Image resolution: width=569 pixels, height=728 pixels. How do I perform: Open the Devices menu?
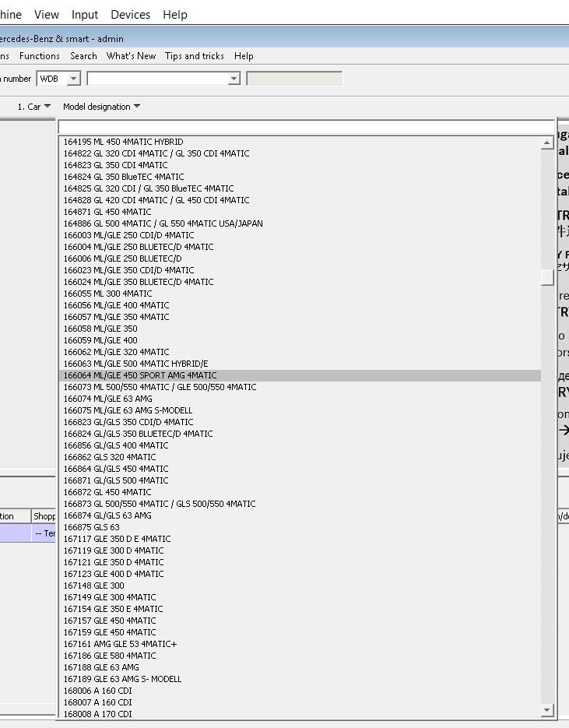point(131,14)
